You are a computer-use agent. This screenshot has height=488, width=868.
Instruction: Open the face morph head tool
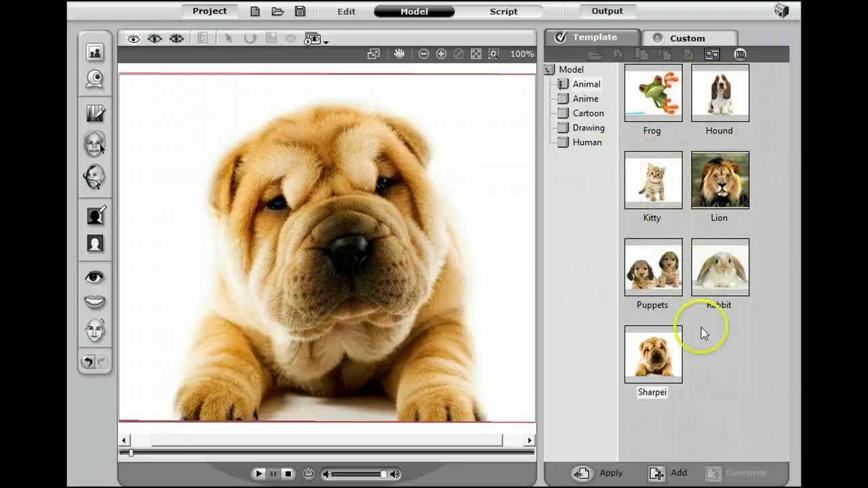95,331
